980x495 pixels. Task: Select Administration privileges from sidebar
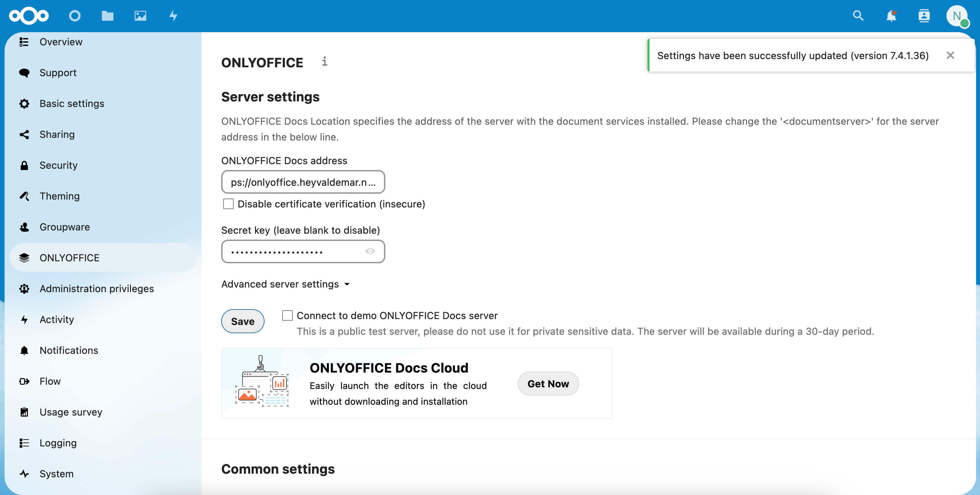pos(96,288)
